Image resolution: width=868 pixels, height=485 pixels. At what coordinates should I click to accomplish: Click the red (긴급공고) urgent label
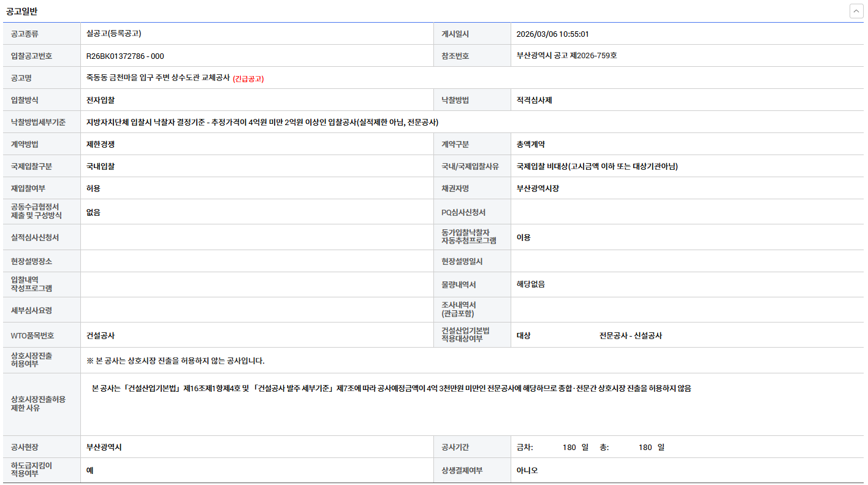248,78
